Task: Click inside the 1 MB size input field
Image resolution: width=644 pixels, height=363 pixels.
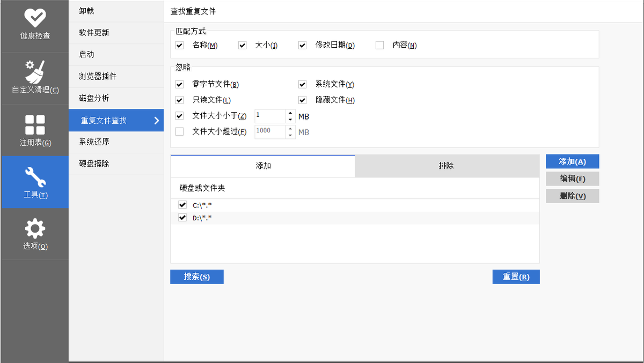Action: [x=271, y=116]
